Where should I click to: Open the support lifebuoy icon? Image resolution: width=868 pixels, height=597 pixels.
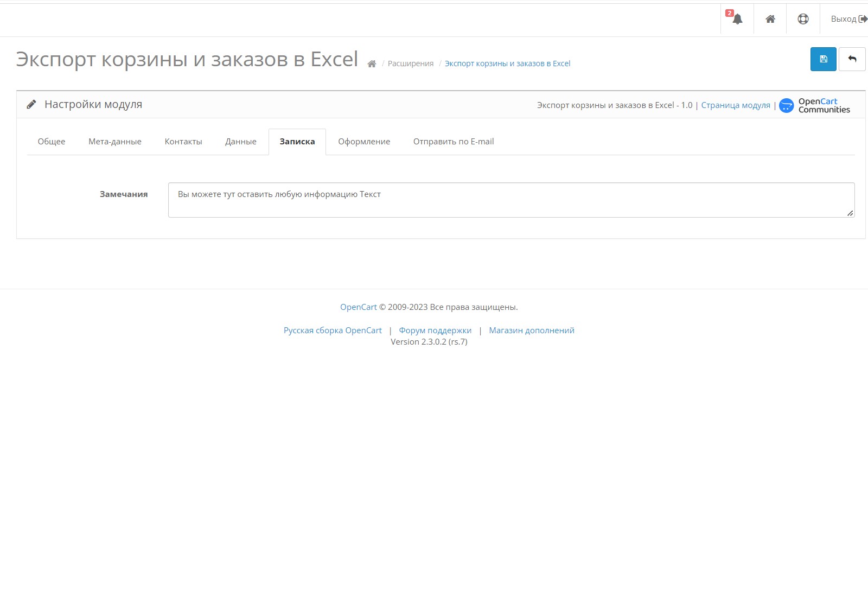[803, 19]
